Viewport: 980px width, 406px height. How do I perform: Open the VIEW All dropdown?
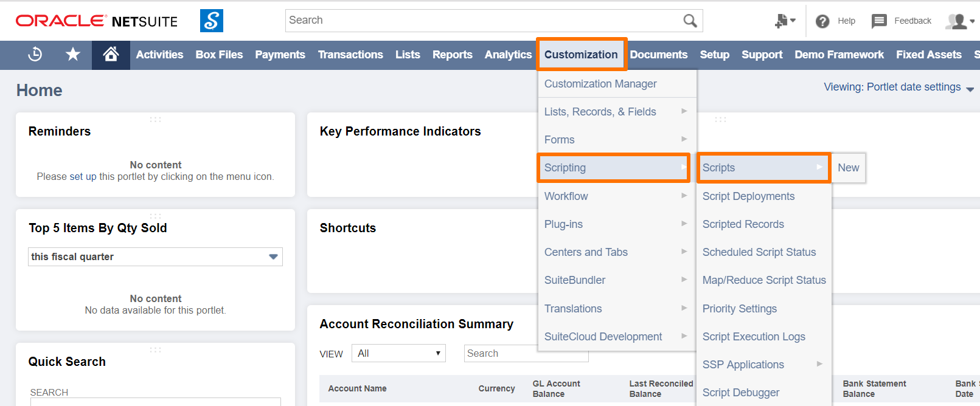coord(398,353)
